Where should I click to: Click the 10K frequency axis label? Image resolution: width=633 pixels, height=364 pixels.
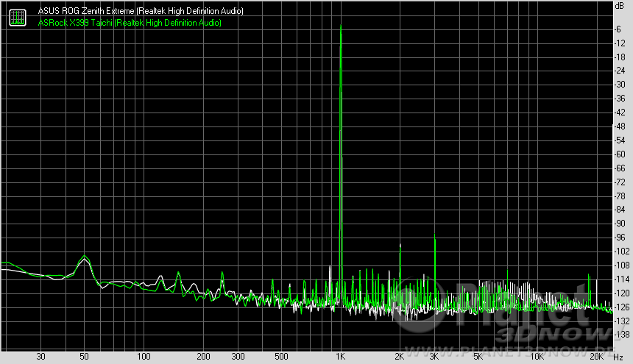(x=537, y=357)
